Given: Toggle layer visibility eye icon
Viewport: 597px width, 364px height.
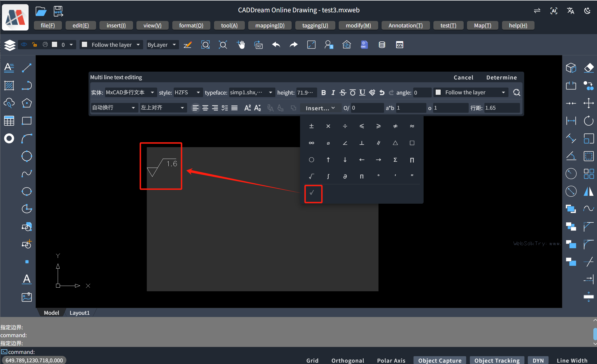Looking at the screenshot, I should [x=24, y=45].
